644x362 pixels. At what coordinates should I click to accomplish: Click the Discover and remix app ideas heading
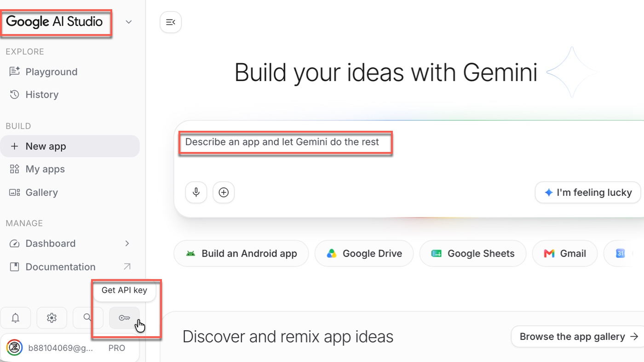pos(288,337)
